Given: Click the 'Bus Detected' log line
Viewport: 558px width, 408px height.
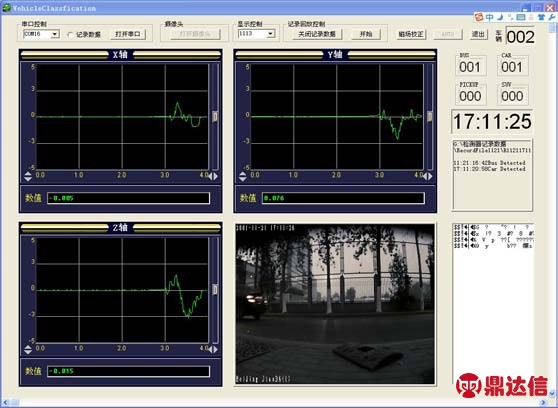Looking at the screenshot, I should pyautogui.click(x=489, y=163).
